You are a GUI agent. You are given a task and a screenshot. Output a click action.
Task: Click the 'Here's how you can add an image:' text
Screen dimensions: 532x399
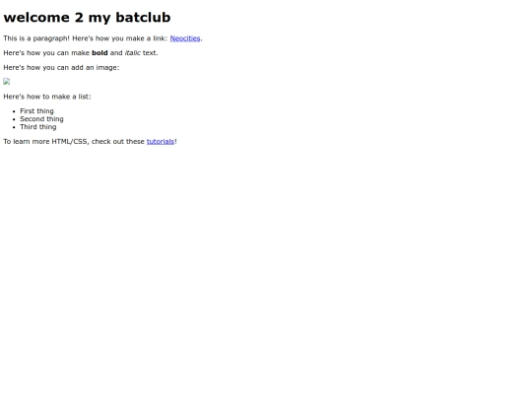click(x=61, y=68)
